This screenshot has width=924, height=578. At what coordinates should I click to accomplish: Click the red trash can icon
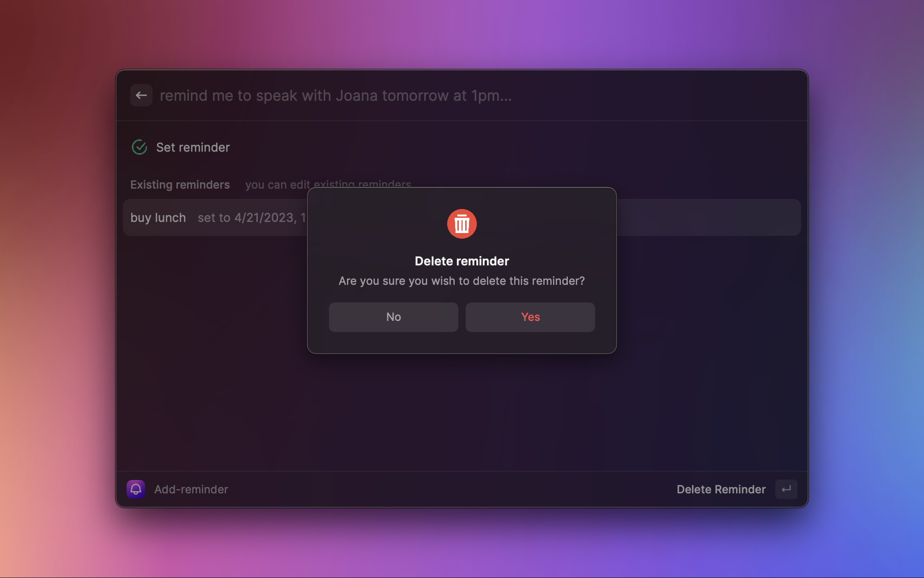pos(462,224)
